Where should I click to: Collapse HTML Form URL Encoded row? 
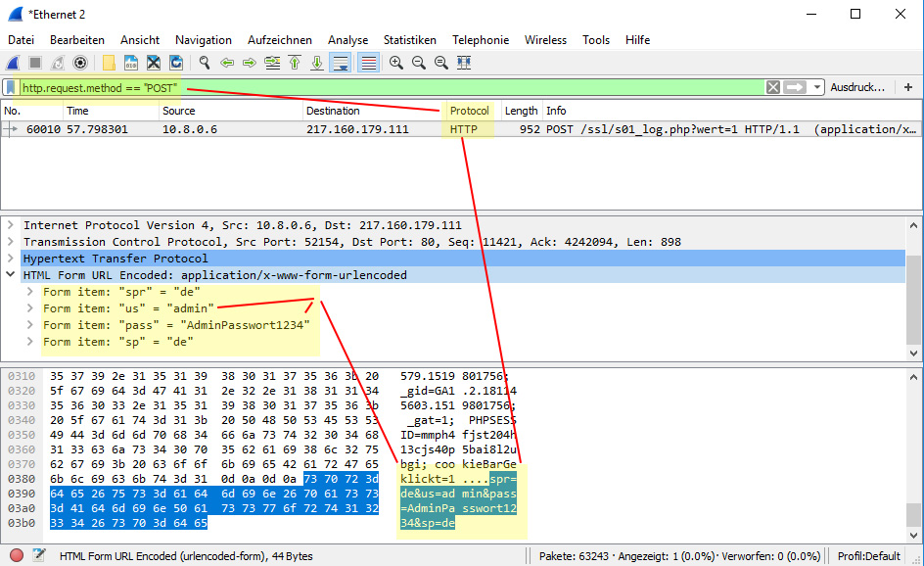coord(11,275)
